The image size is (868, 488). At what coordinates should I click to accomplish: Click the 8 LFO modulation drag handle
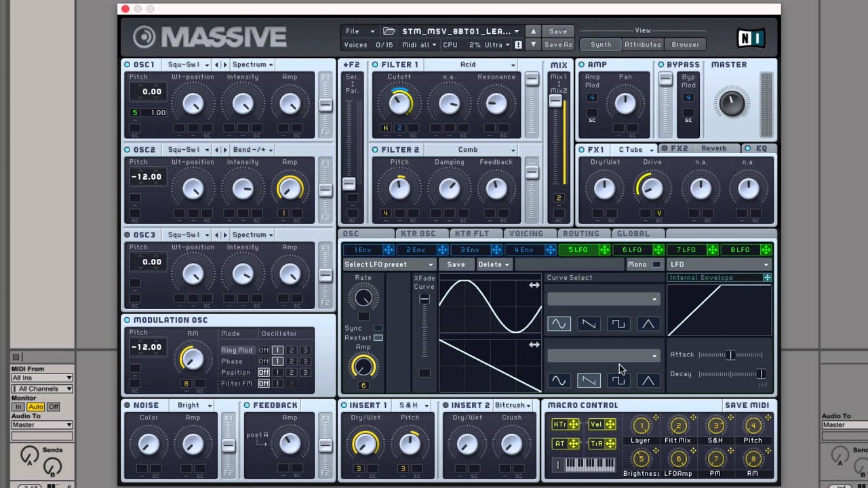[767, 250]
